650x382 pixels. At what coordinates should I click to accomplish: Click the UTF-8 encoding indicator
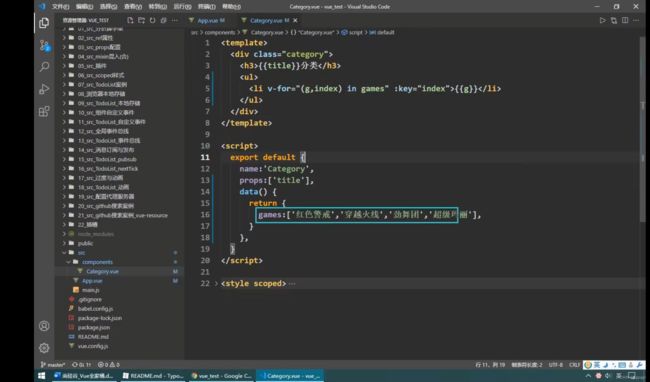(555, 365)
